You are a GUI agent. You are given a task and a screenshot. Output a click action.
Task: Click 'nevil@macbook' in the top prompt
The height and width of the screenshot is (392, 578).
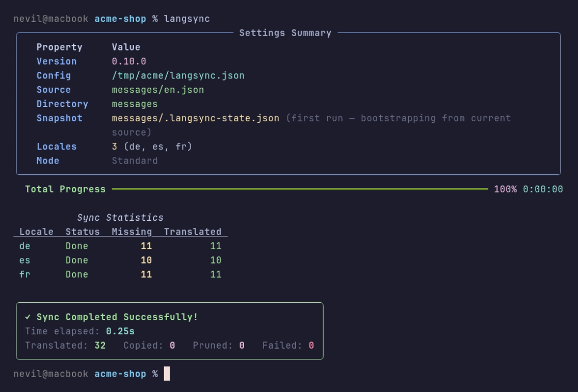pyautogui.click(x=51, y=19)
